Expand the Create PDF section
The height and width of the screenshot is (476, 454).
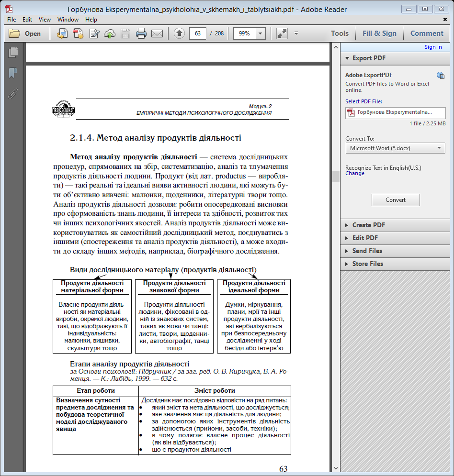click(x=368, y=225)
